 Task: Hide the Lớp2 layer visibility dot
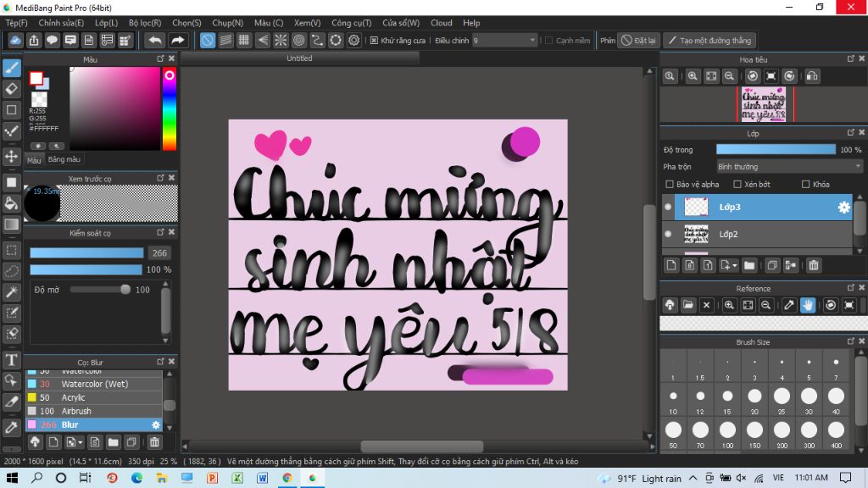[668, 234]
